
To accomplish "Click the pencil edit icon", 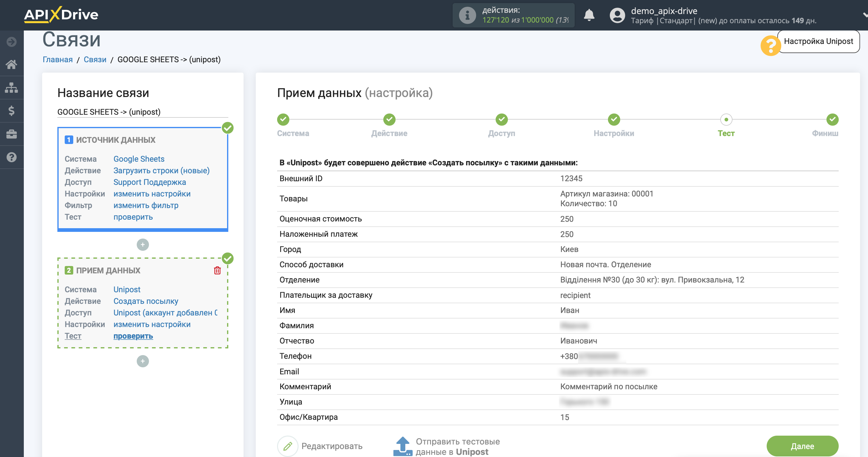I will (288, 446).
